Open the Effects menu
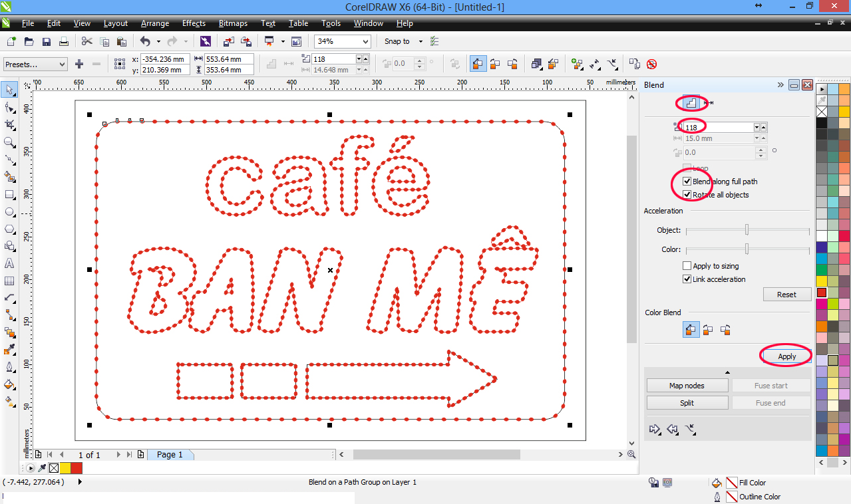The image size is (851, 504). pos(194,23)
